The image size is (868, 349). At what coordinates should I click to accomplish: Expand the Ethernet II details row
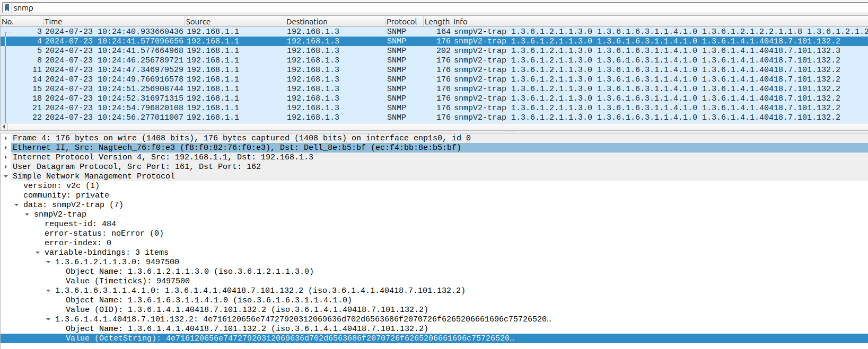(6, 147)
